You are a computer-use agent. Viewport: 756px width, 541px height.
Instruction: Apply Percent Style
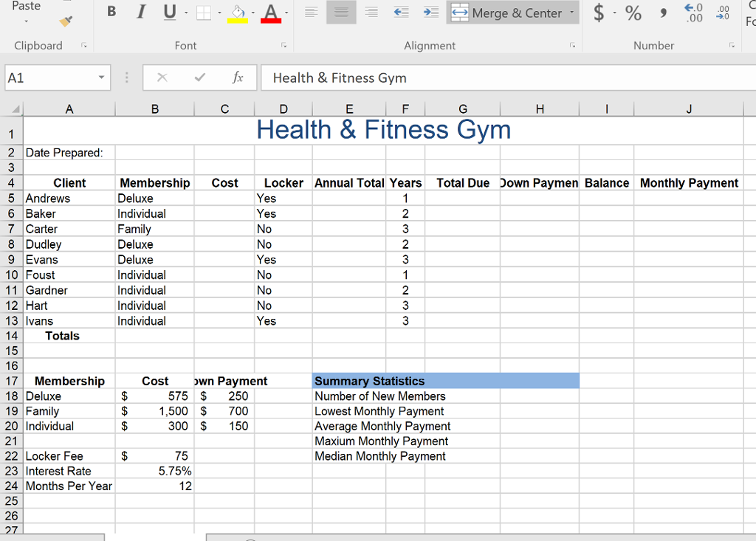(x=633, y=13)
